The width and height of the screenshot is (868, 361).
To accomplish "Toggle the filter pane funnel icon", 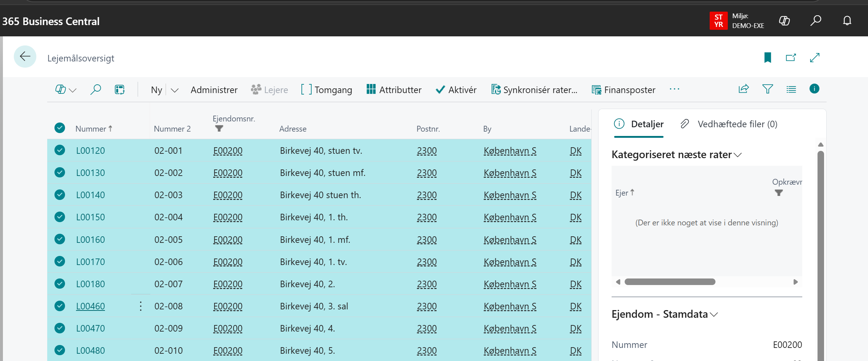I will click(767, 89).
